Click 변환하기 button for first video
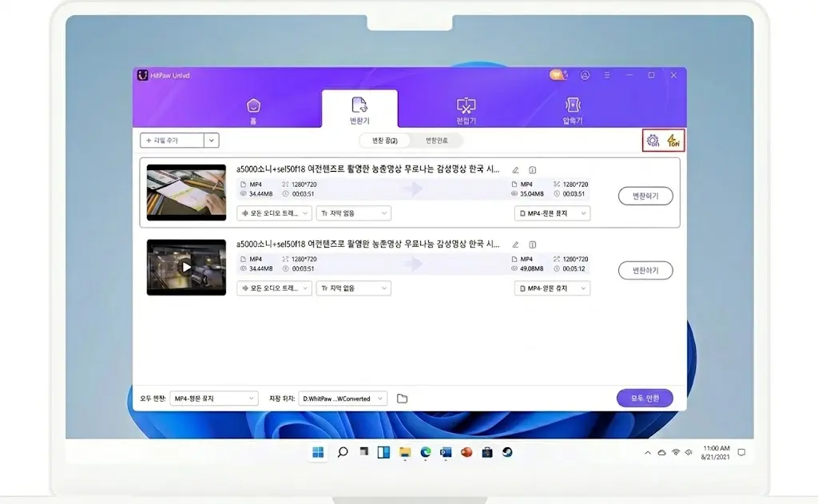This screenshot has height=504, width=818. pyautogui.click(x=645, y=196)
